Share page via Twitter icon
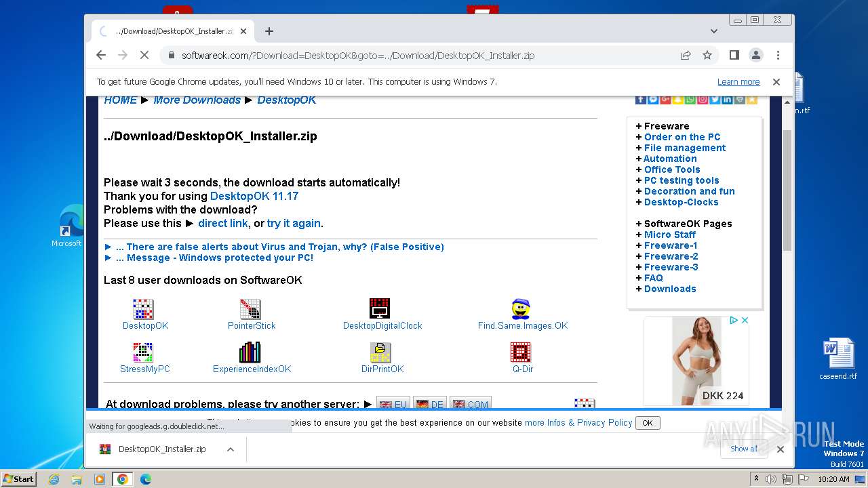The image size is (868, 488). [715, 100]
